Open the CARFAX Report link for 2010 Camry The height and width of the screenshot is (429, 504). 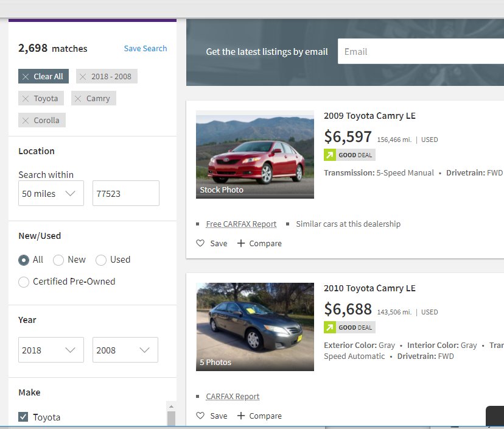(233, 397)
